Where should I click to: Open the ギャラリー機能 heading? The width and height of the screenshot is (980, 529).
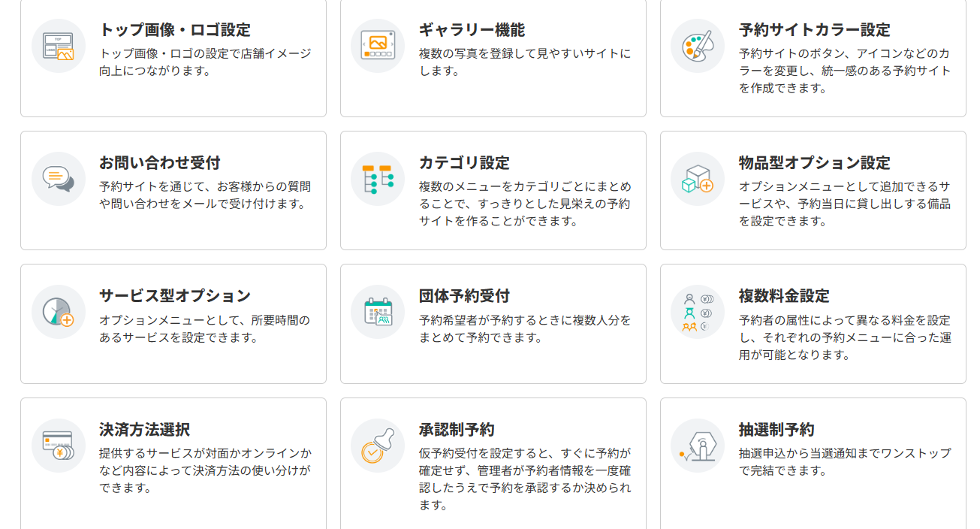tap(472, 30)
